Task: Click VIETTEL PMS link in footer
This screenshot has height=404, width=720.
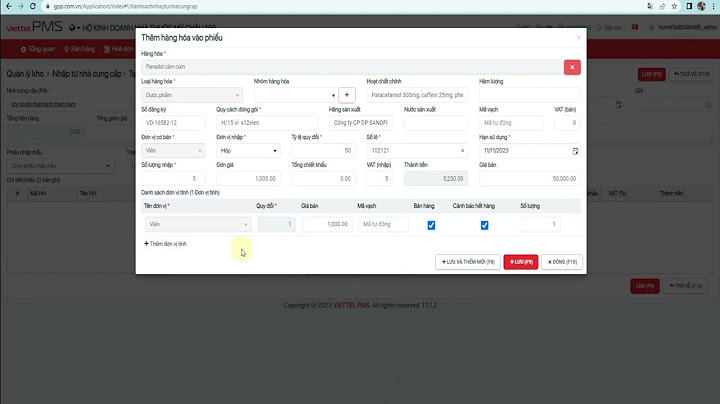Action: pyautogui.click(x=351, y=305)
